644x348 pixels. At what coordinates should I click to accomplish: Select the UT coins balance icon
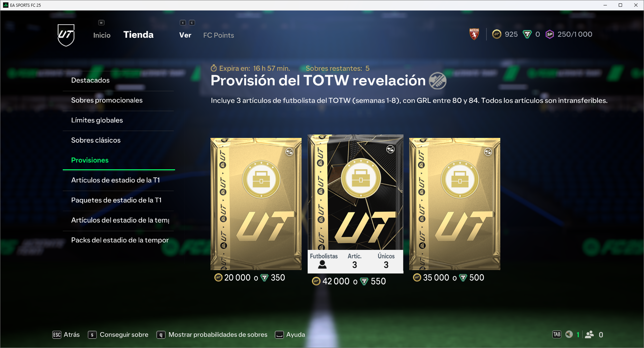tap(497, 34)
